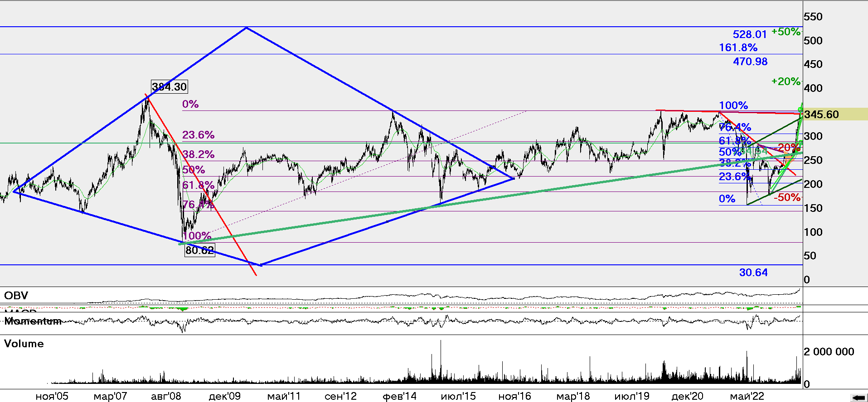This screenshot has height=402, width=868.
Task: Click the blue 76.4% Fibonacci label
Action: pyautogui.click(x=735, y=127)
